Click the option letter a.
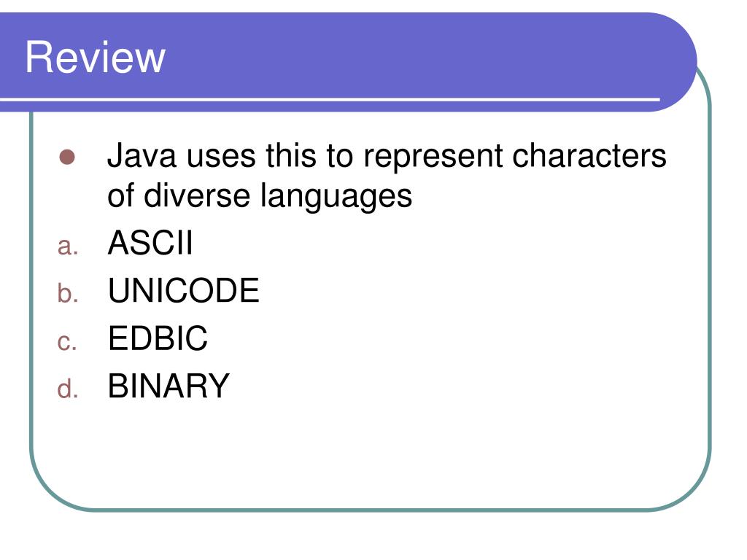The height and width of the screenshot is (560, 747). click(x=68, y=246)
